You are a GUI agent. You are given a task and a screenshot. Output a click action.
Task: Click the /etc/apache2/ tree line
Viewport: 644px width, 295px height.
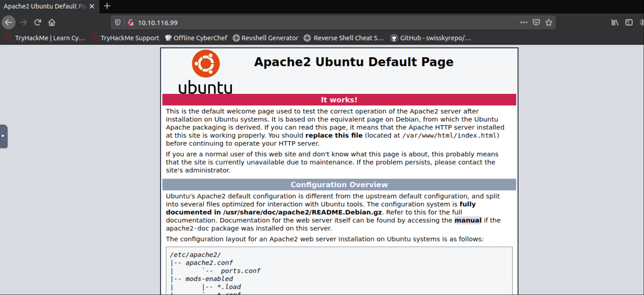coord(195,255)
